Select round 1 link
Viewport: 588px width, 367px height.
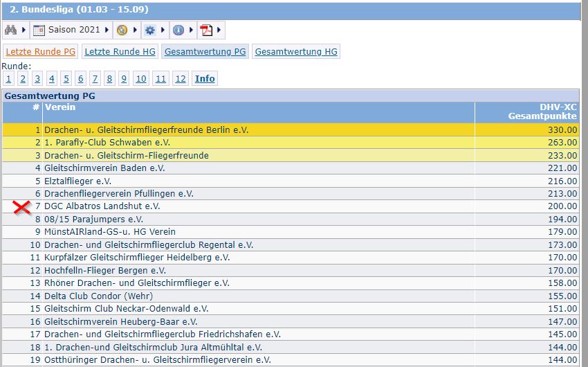8,79
